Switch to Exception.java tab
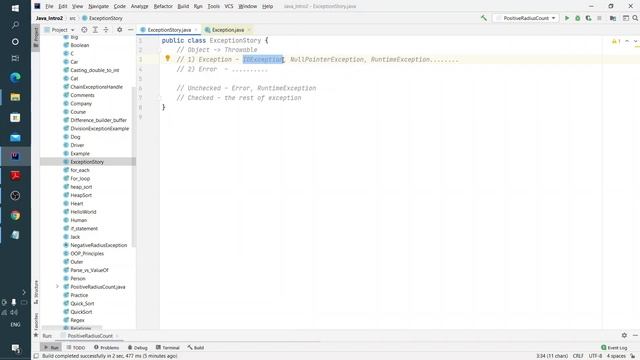The height and width of the screenshot is (360, 640). click(x=227, y=30)
